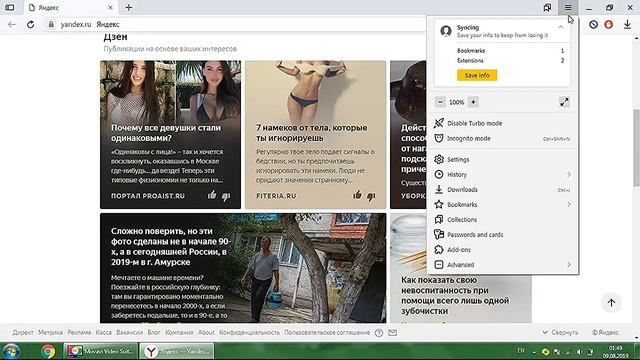Open the Амурск photos article card
Viewport: 640px width, 360px height.
[x=243, y=268]
